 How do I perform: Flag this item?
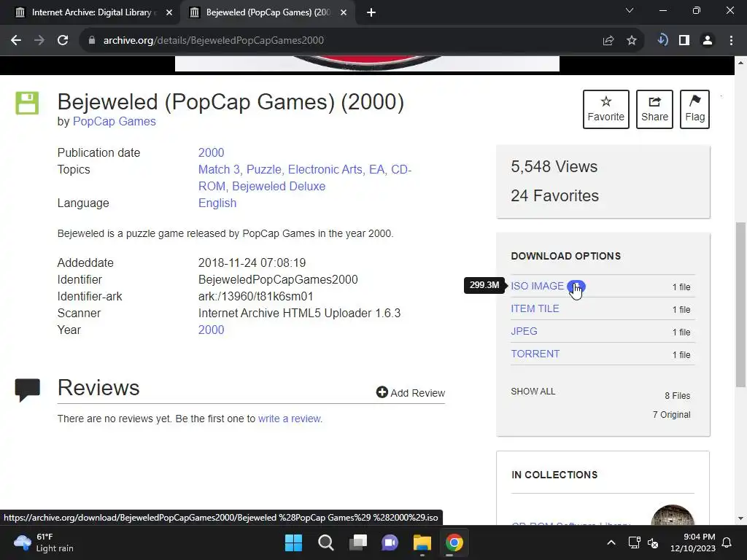[694, 109]
